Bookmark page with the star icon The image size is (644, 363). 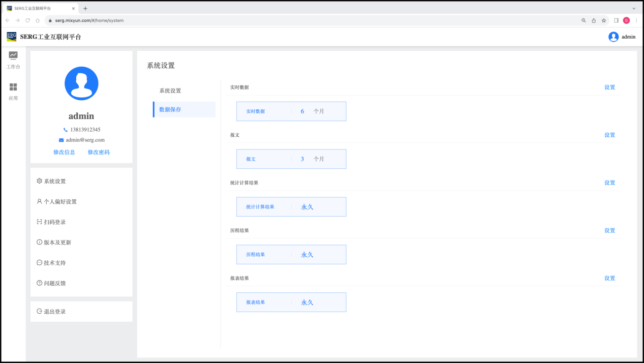pyautogui.click(x=604, y=20)
